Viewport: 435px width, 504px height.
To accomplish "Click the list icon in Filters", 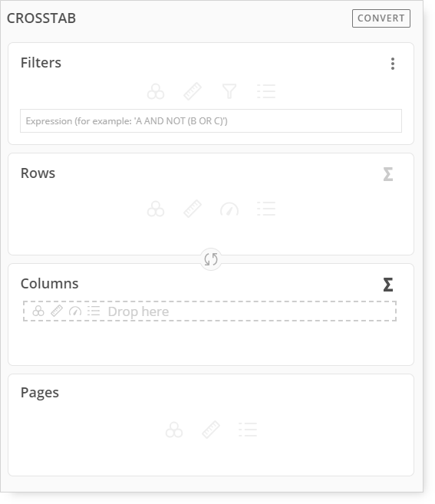I will pyautogui.click(x=266, y=91).
